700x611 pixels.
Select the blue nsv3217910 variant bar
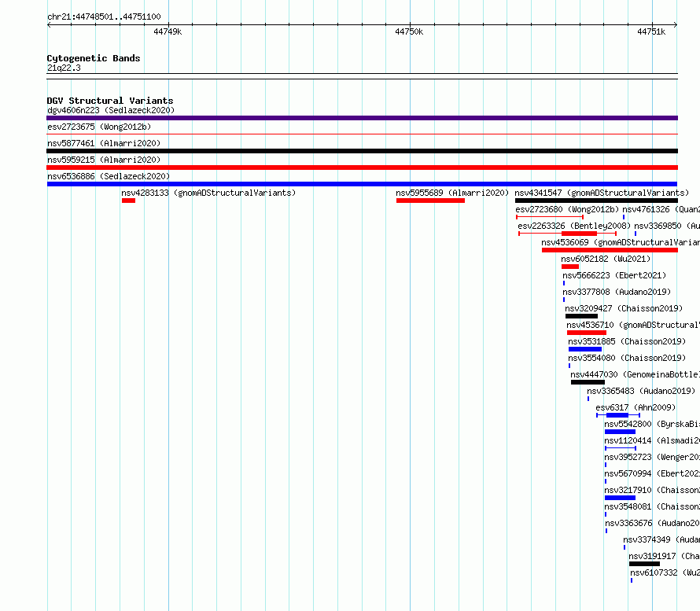pos(620,498)
